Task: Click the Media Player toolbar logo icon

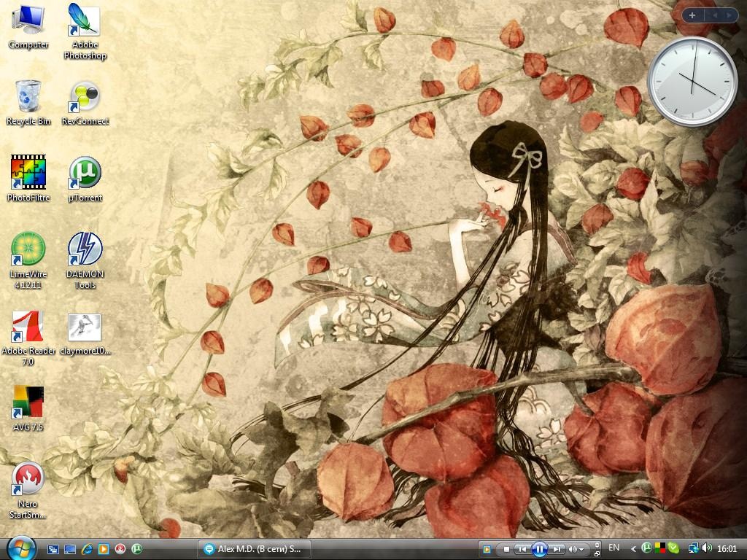Action: 487,550
